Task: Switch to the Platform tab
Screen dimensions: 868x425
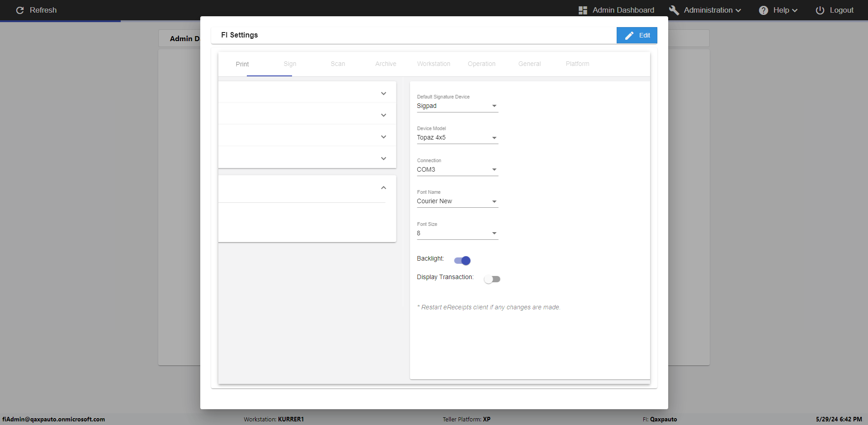Action: [x=577, y=64]
